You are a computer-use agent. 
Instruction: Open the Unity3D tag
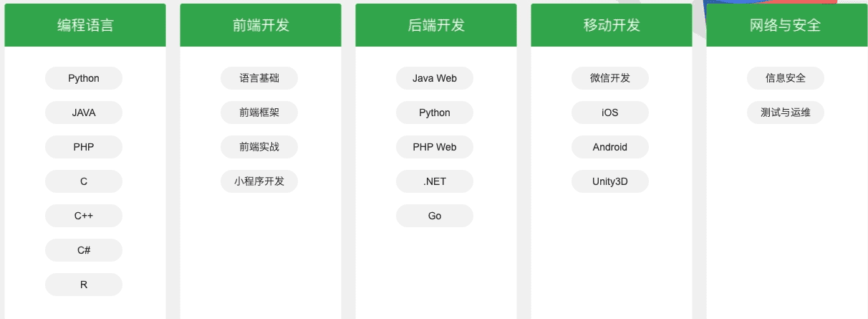click(x=610, y=181)
